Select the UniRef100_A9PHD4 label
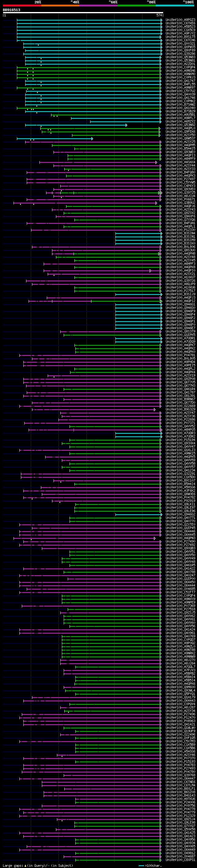 point(180,362)
